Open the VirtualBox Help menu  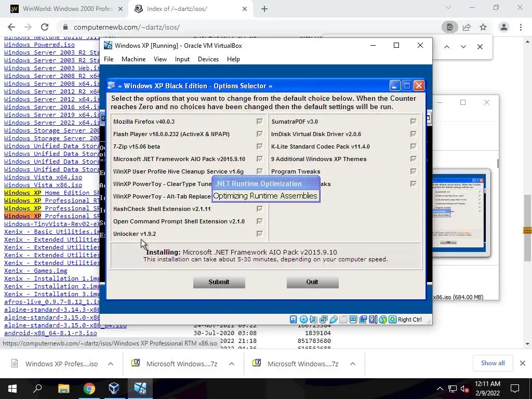coord(233,59)
